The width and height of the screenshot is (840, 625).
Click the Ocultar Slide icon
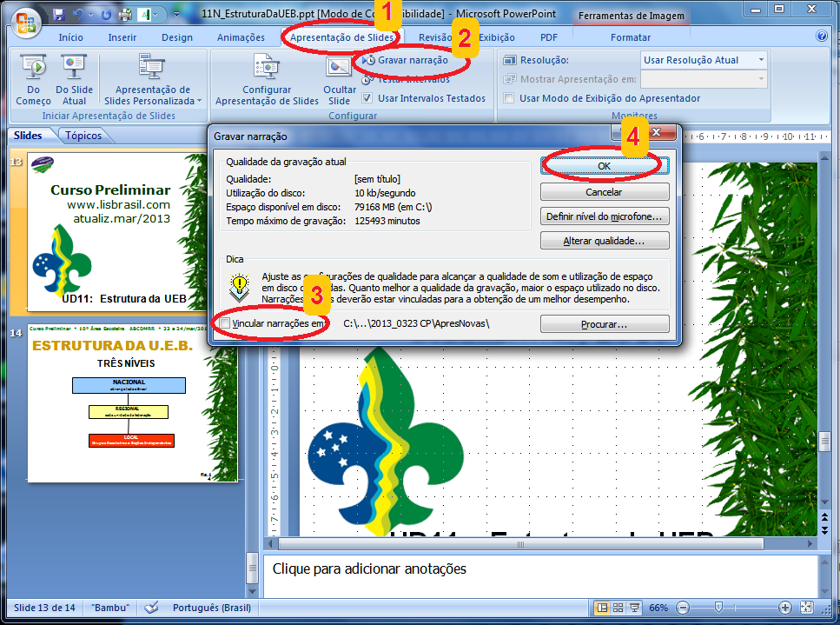point(339,80)
